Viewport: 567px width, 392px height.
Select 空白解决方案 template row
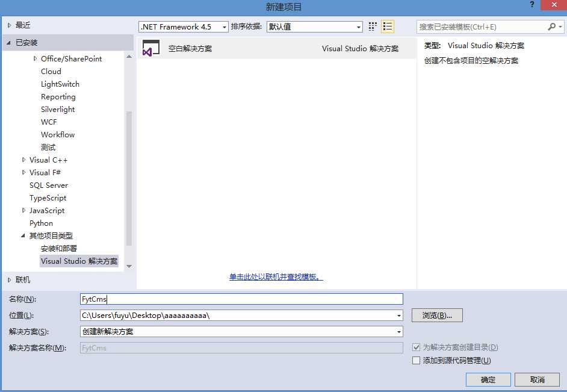click(x=277, y=48)
